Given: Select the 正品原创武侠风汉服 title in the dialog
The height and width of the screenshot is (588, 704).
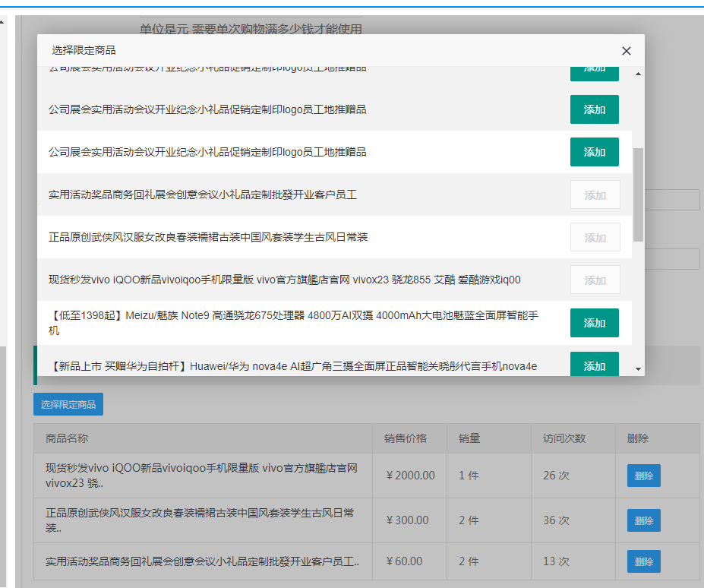Looking at the screenshot, I should click(208, 238).
